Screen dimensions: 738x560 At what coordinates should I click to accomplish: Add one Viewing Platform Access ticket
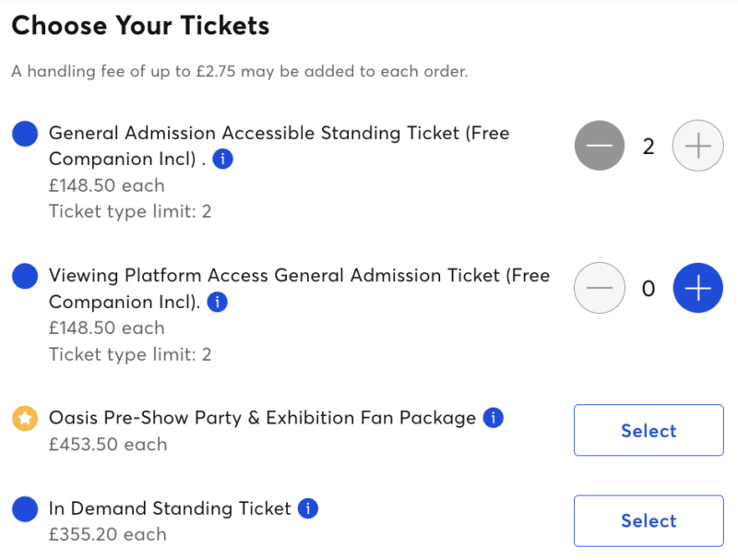(697, 289)
